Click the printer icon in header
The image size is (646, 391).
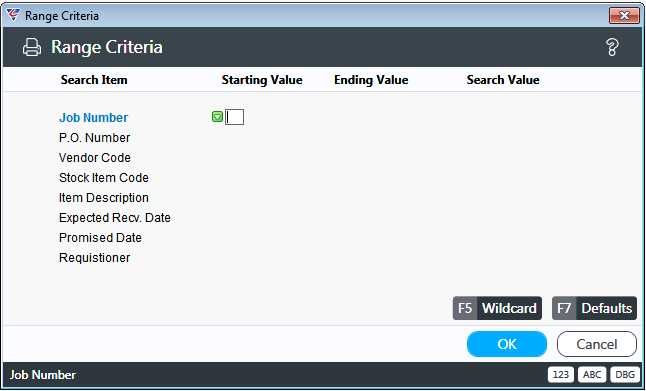click(x=32, y=47)
